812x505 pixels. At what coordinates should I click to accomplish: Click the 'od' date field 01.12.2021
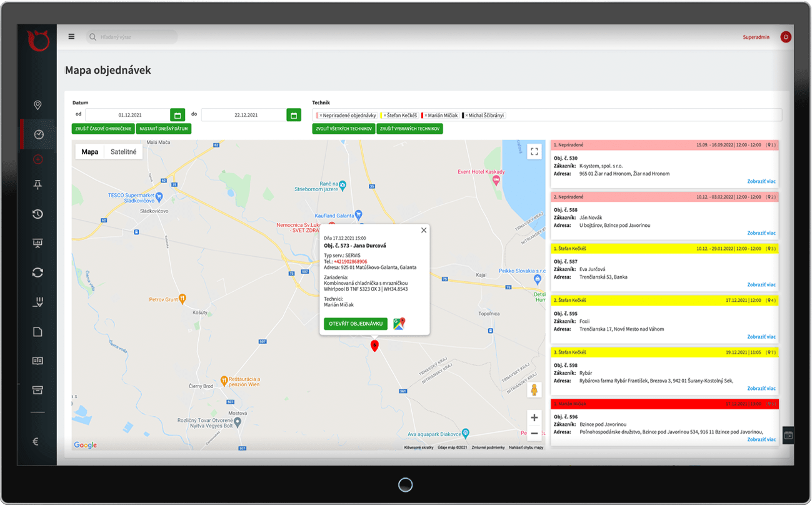click(128, 115)
